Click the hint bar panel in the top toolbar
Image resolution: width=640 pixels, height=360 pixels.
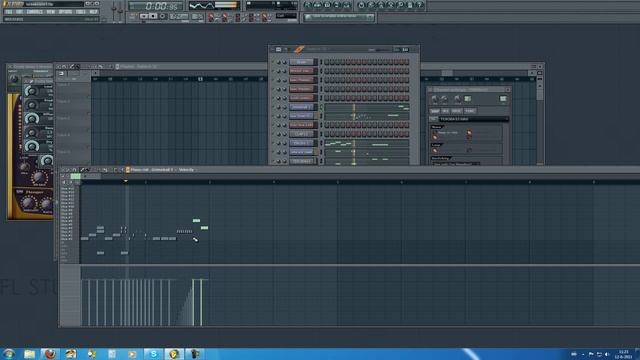coord(339,17)
